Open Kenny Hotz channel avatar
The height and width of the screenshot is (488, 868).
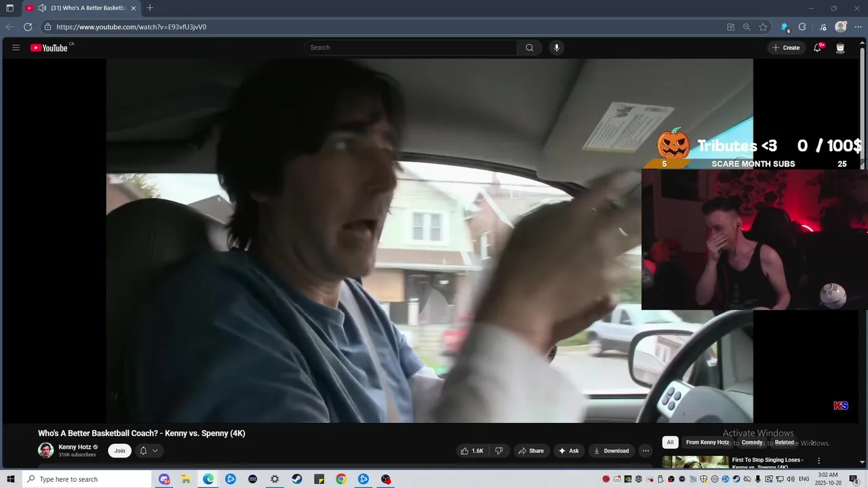45,450
